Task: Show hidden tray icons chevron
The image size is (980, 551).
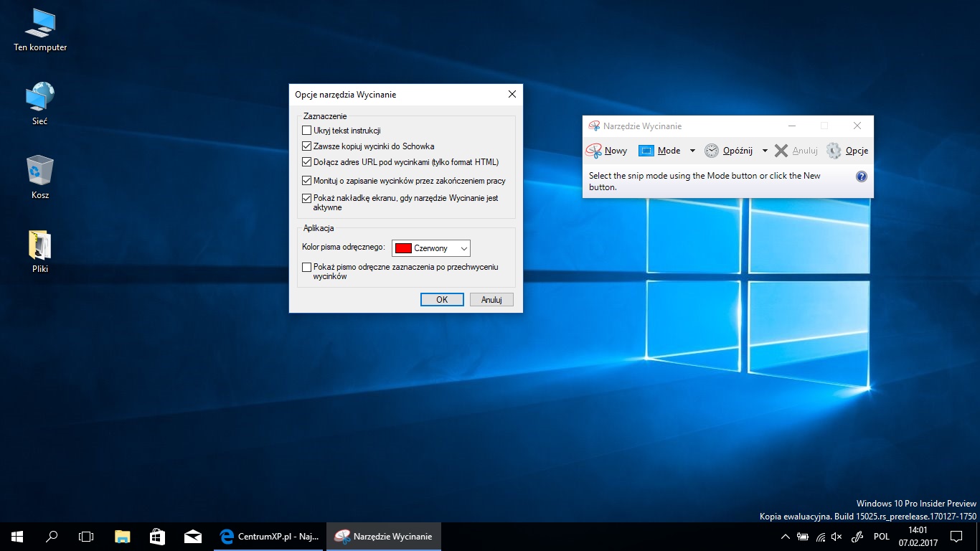Action: tap(786, 536)
